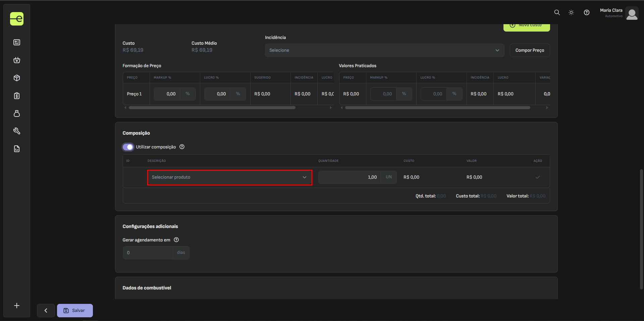Image resolution: width=644 pixels, height=321 pixels.
Task: Open the Selecionar produto dropdown
Action: [229, 177]
